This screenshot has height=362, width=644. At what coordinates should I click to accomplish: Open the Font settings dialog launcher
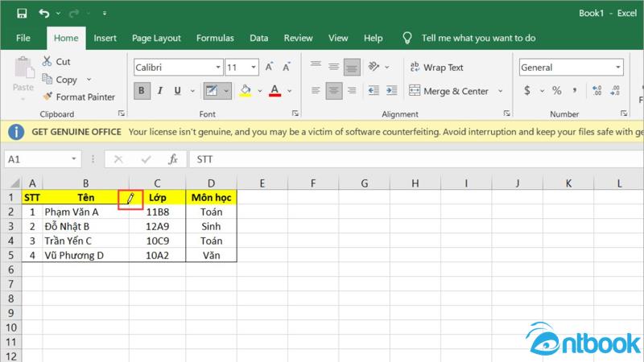pos(295,113)
